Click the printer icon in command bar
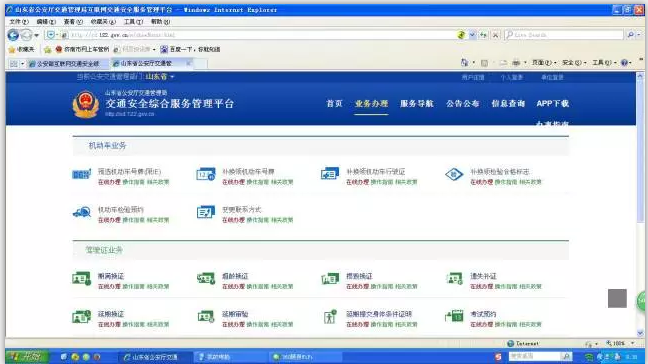 516,63
